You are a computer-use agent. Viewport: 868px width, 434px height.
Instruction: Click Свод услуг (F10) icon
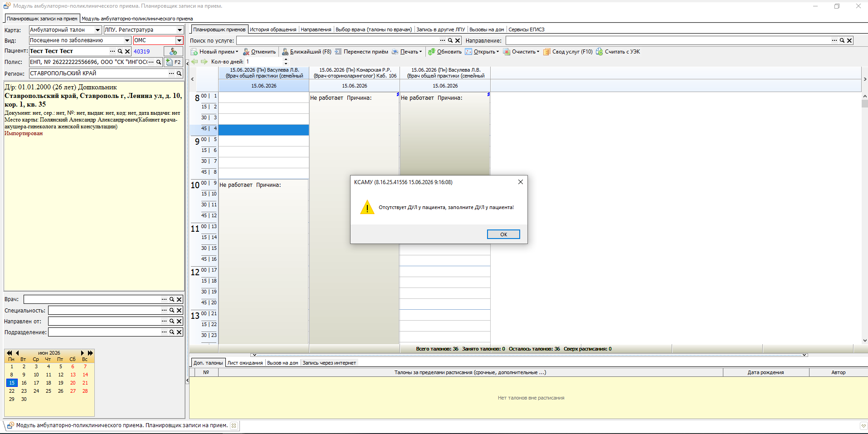[x=547, y=52]
